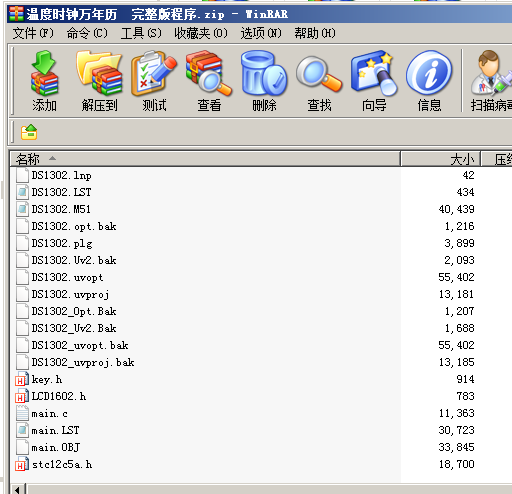Viewport: 512px width, 494px height.
Task: Open the 收藏夹(O) menu
Action: tap(201, 33)
